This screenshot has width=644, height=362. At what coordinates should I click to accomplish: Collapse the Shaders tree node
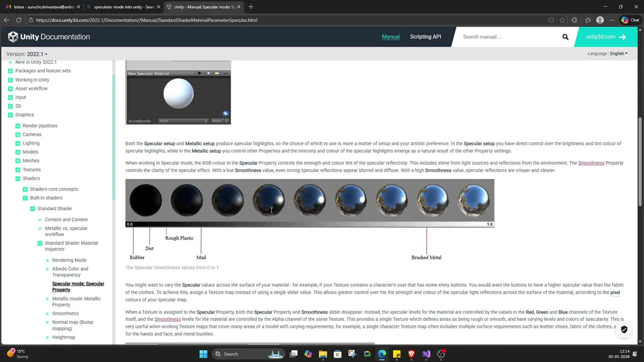click(18, 178)
